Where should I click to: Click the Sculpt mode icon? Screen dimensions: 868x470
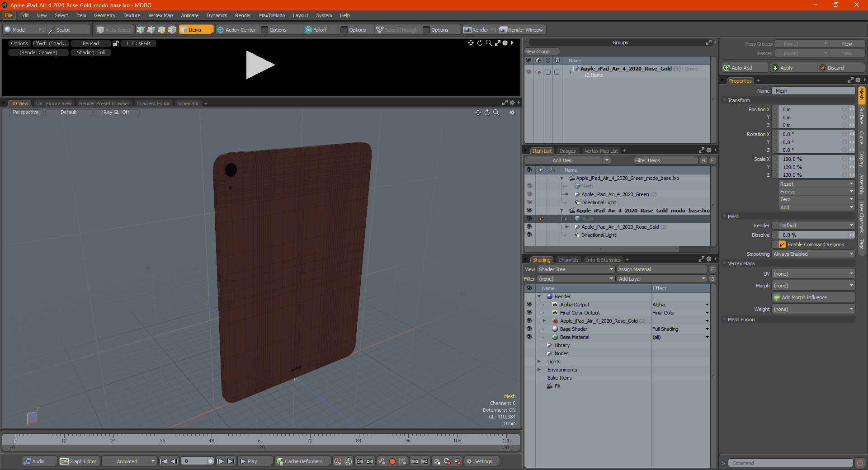point(52,30)
